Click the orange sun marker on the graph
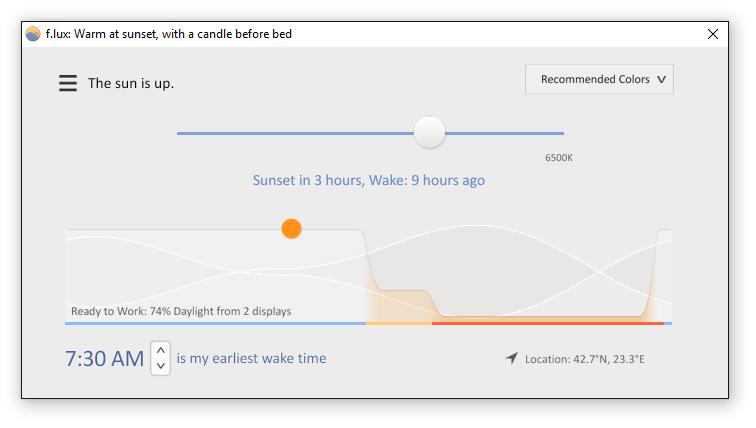Screen dimensions: 756x428 291,229
